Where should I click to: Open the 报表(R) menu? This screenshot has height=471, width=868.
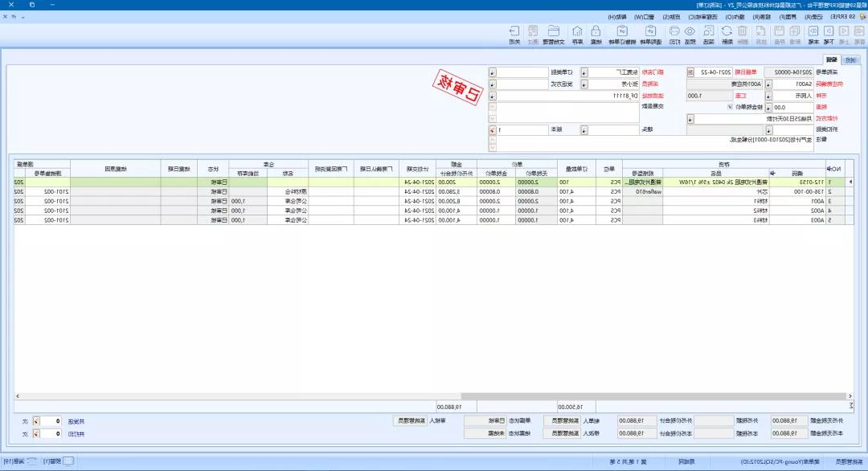759,16
